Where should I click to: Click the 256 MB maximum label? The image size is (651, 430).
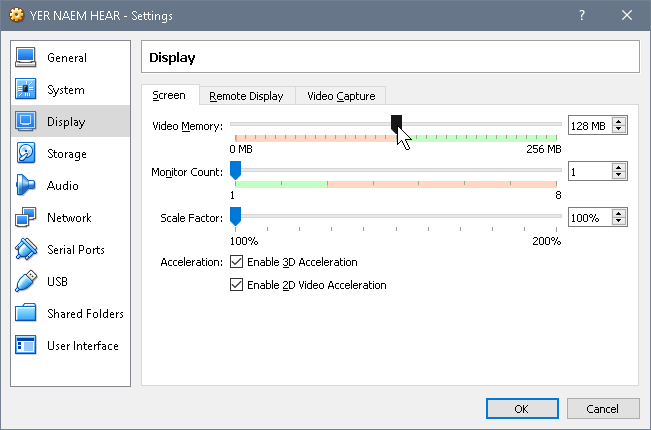point(543,149)
